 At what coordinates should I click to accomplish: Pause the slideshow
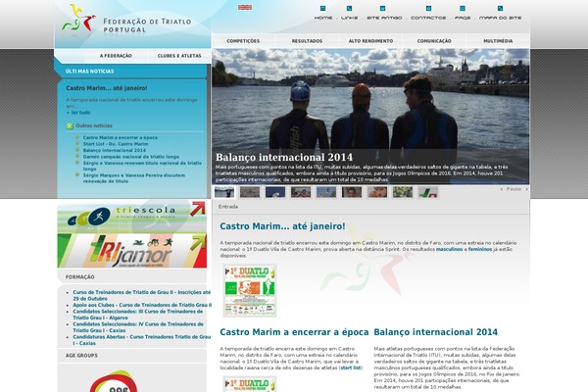[x=514, y=189]
